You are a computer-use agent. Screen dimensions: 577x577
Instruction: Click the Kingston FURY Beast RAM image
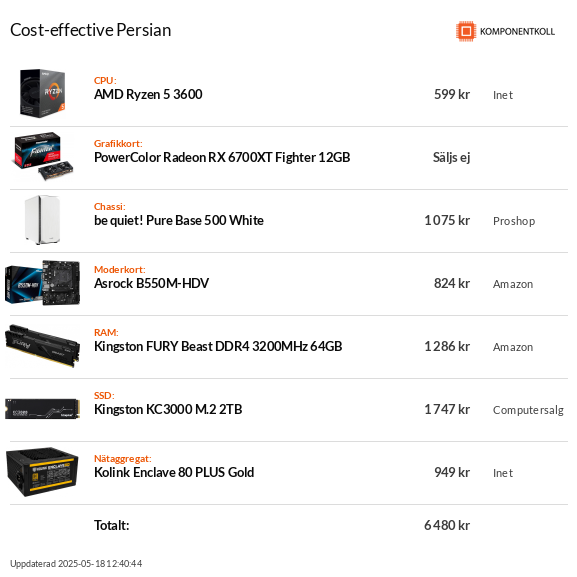(x=42, y=346)
